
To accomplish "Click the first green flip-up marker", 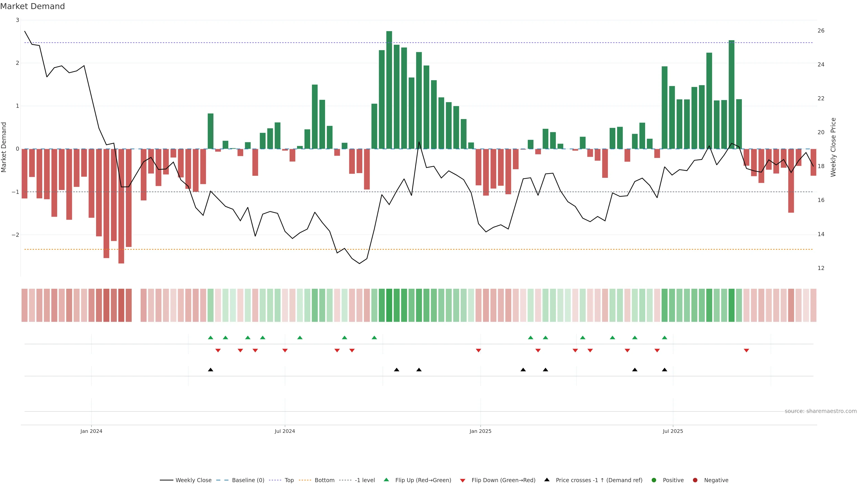I will [211, 338].
